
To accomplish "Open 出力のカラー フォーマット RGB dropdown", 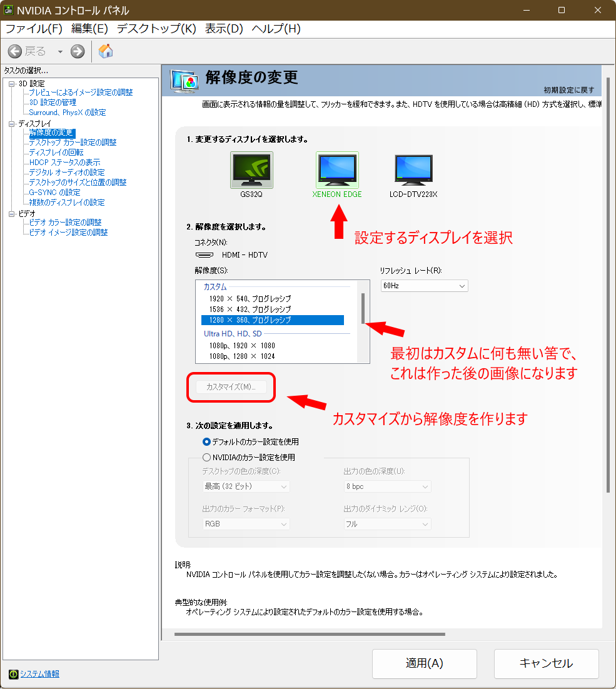I will point(246,524).
